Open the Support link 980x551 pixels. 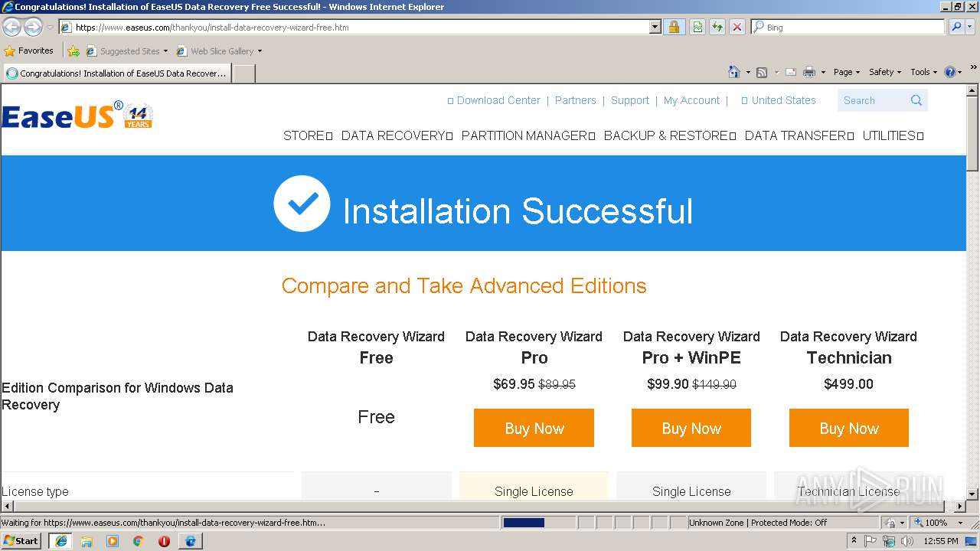630,100
